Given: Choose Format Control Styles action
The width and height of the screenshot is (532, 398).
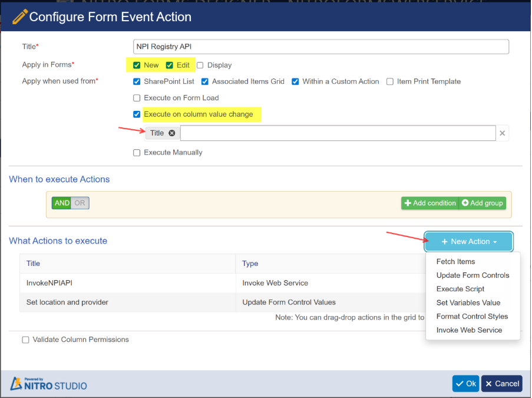Looking at the screenshot, I should coord(472,317).
